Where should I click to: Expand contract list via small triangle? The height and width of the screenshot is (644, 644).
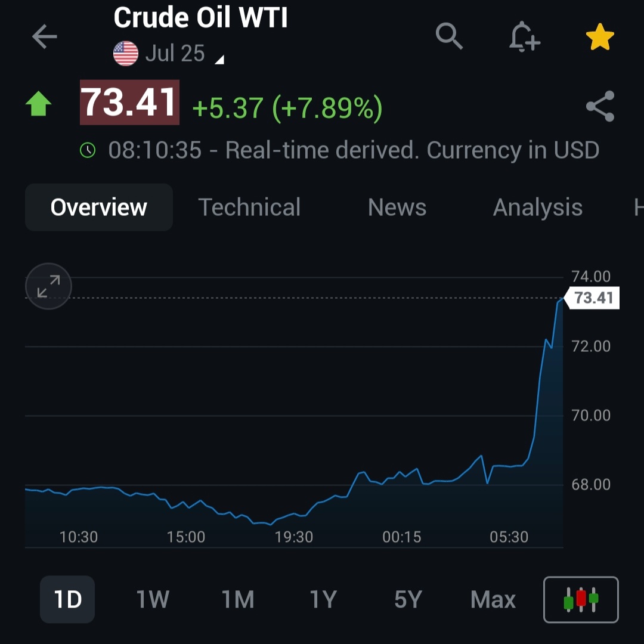(x=219, y=60)
